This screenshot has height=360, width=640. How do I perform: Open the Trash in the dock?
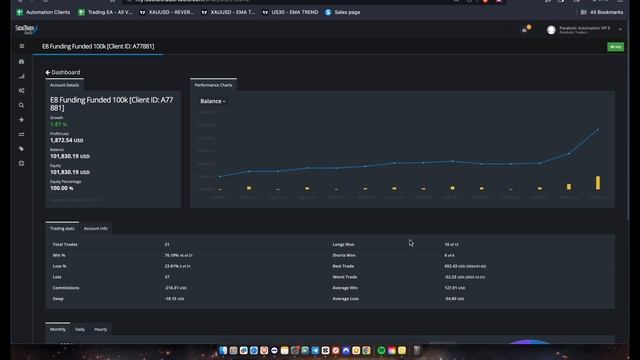pyautogui.click(x=417, y=350)
